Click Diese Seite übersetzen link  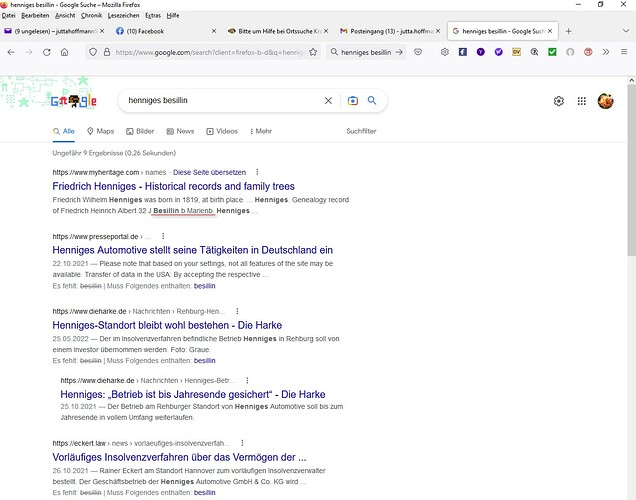click(x=209, y=172)
